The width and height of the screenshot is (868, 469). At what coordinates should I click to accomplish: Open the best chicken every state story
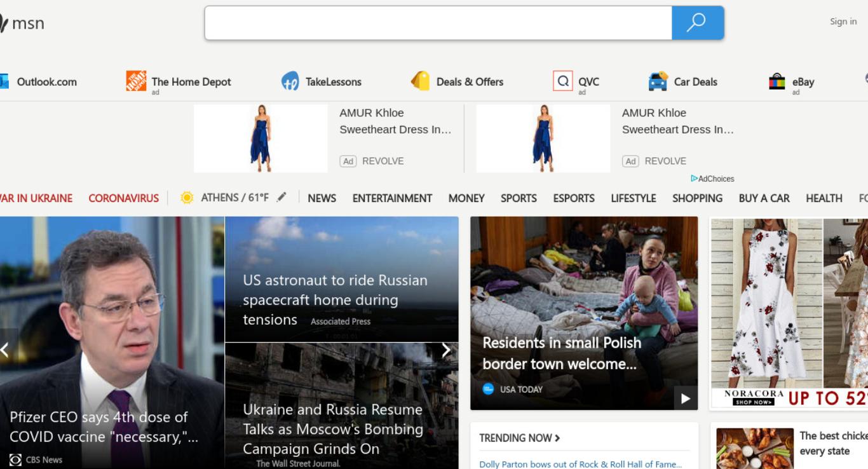point(834,444)
